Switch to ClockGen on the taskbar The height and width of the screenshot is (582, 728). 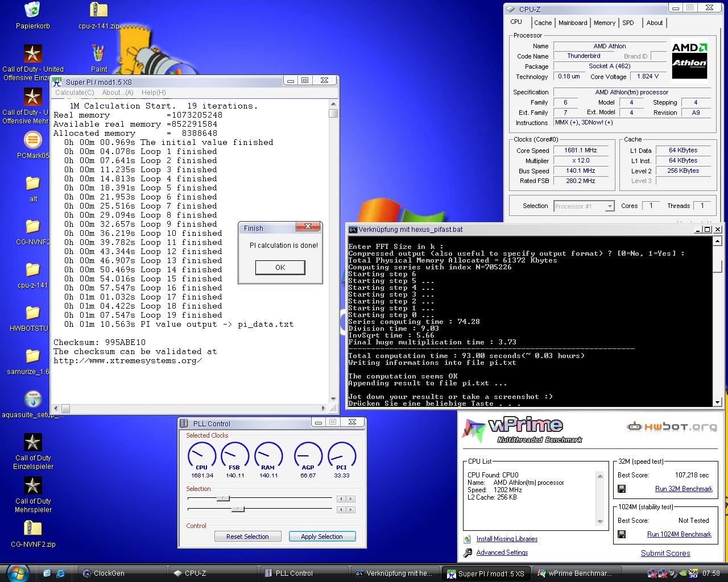click(x=122, y=573)
